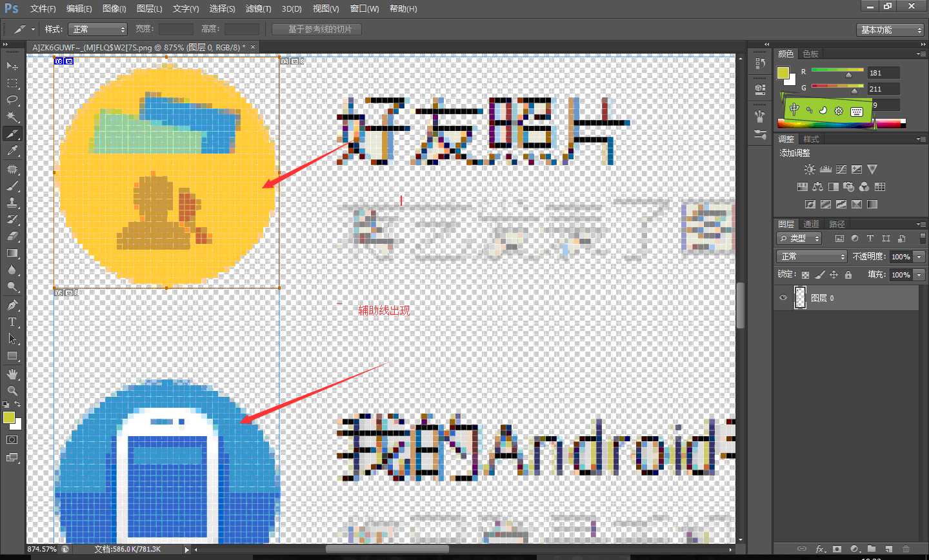Click the delete layer trash icon
This screenshot has height=560, width=929.
tap(906, 549)
